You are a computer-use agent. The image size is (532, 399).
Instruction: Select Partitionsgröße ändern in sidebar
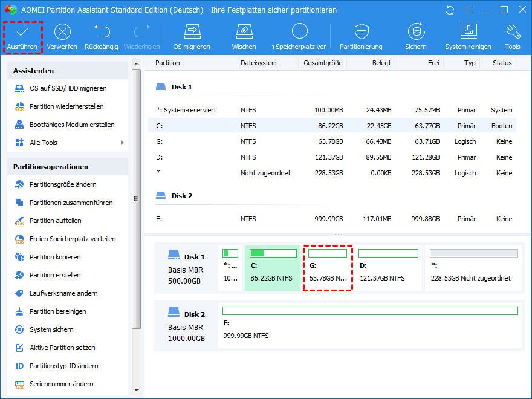coord(63,184)
